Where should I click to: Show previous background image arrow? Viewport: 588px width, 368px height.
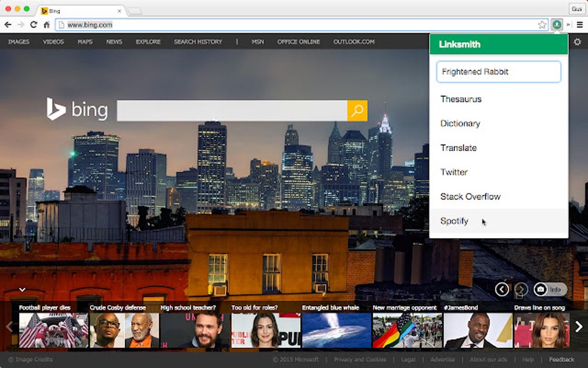click(502, 289)
